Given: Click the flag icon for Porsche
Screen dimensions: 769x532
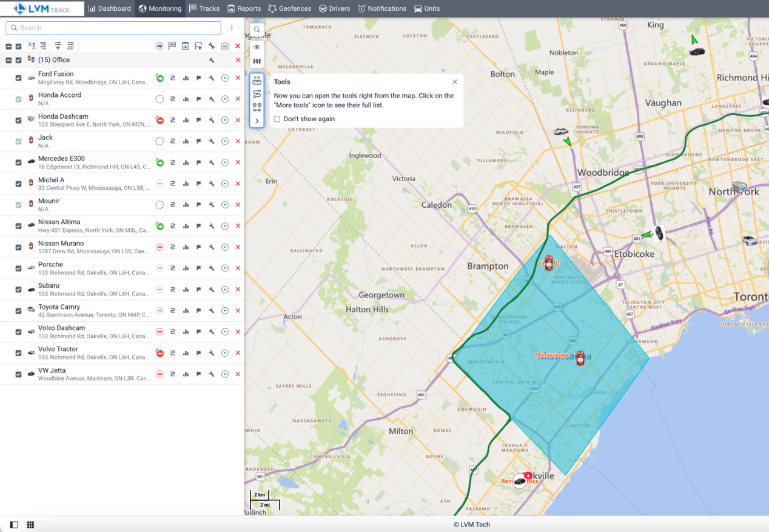Looking at the screenshot, I should 198,268.
